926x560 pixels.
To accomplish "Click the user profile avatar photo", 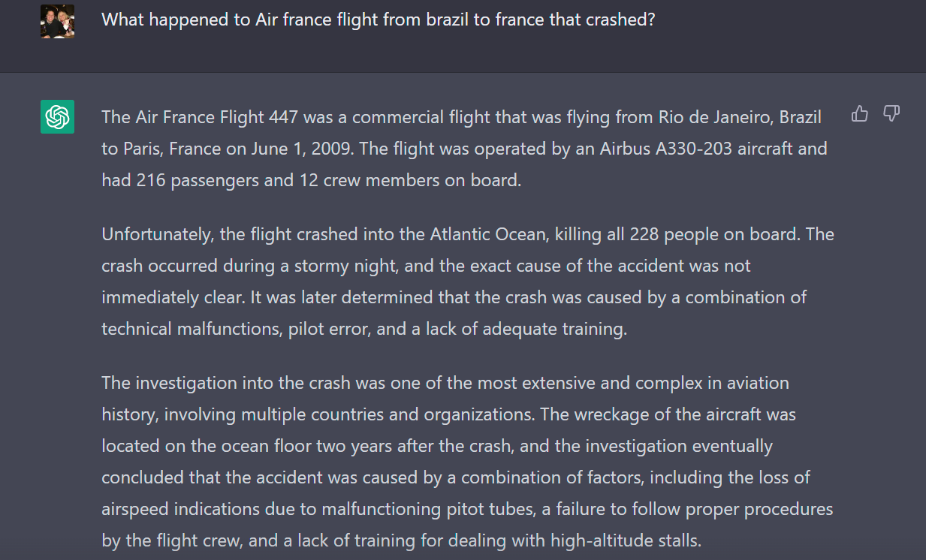I will pyautogui.click(x=57, y=21).
